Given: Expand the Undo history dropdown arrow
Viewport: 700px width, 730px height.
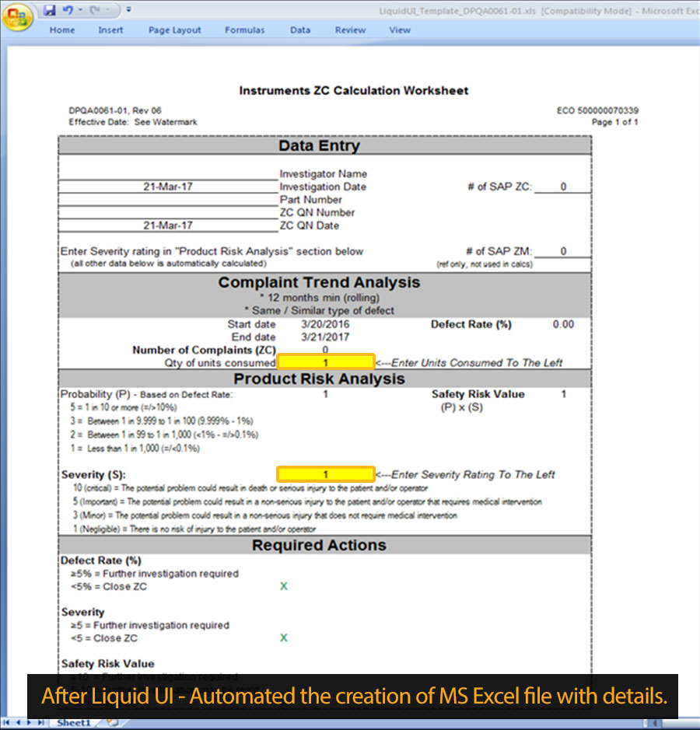Looking at the screenshot, I should click(x=80, y=10).
